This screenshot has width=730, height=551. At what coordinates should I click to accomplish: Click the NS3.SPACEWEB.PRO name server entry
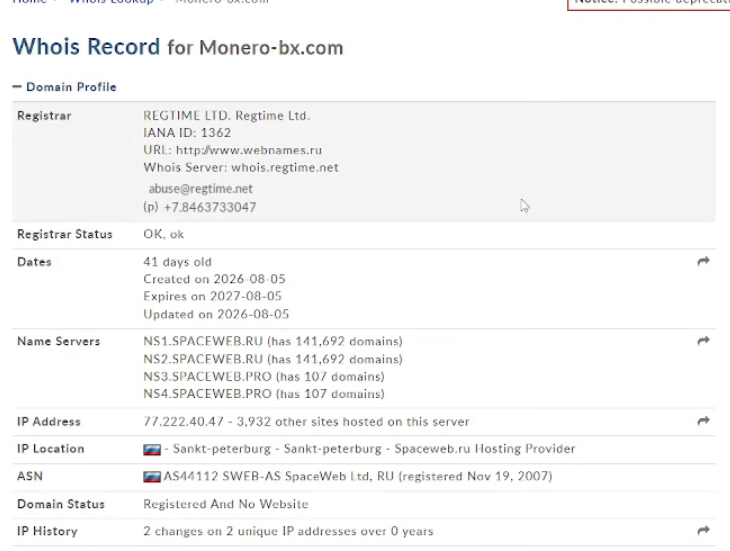(207, 376)
